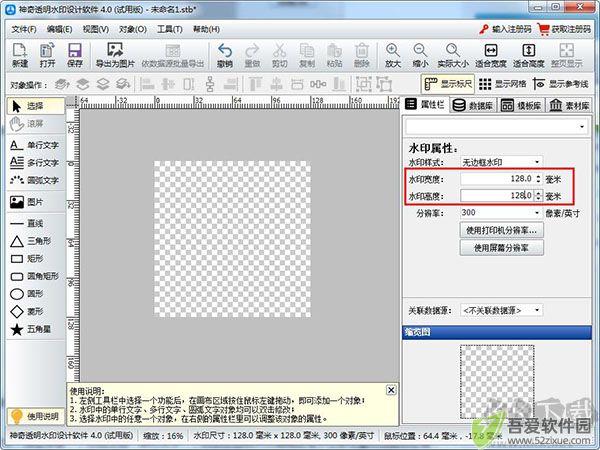Click 使用屏幕分辨率 button
The width and height of the screenshot is (600, 450).
[x=501, y=248]
